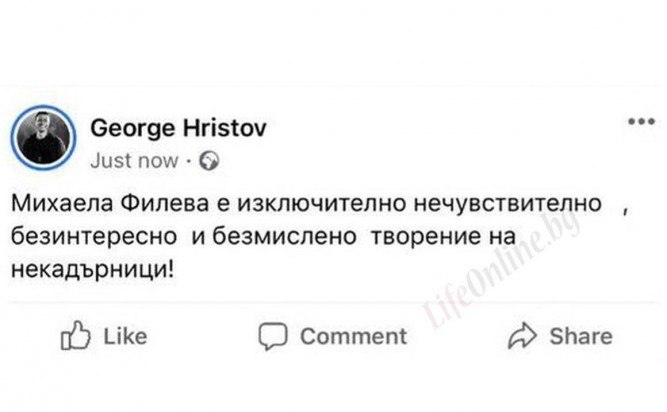The width and height of the screenshot is (667, 412).
Task: Click the thumbs-up Like icon
Action: tap(76, 337)
